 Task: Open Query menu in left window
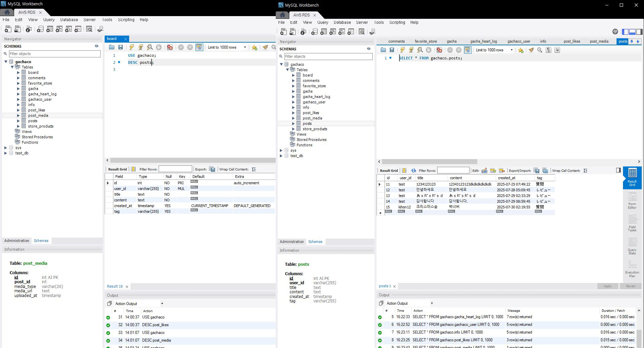tap(49, 19)
